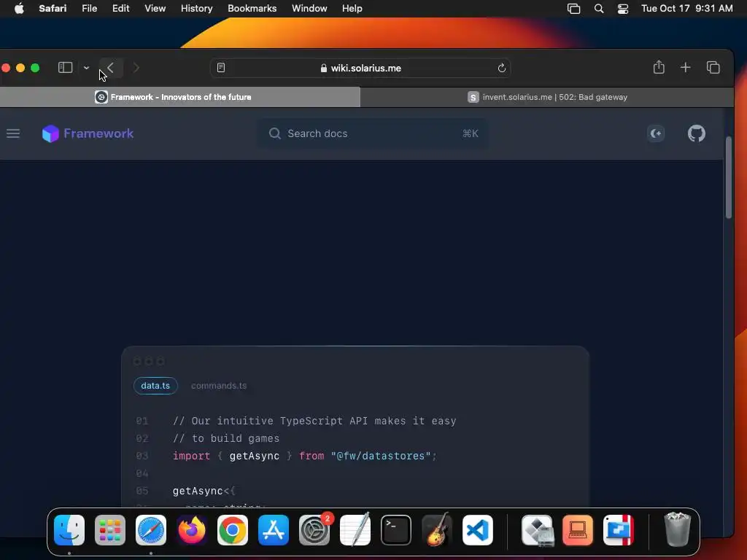
Task: Click the getAsync import code line
Action: click(305, 456)
